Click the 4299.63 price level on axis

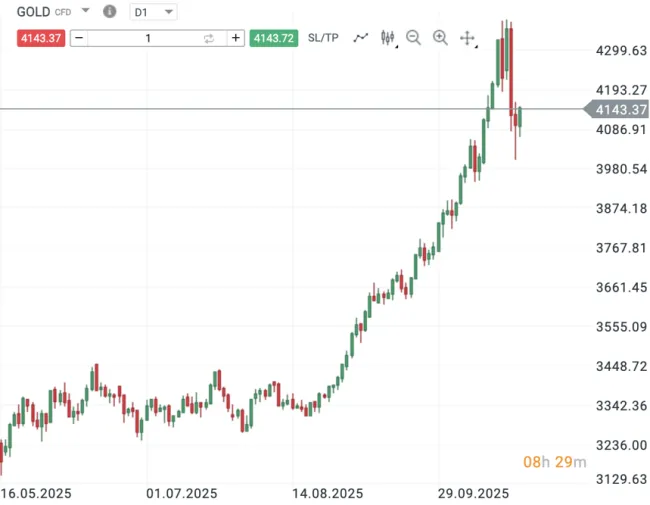tap(618, 51)
